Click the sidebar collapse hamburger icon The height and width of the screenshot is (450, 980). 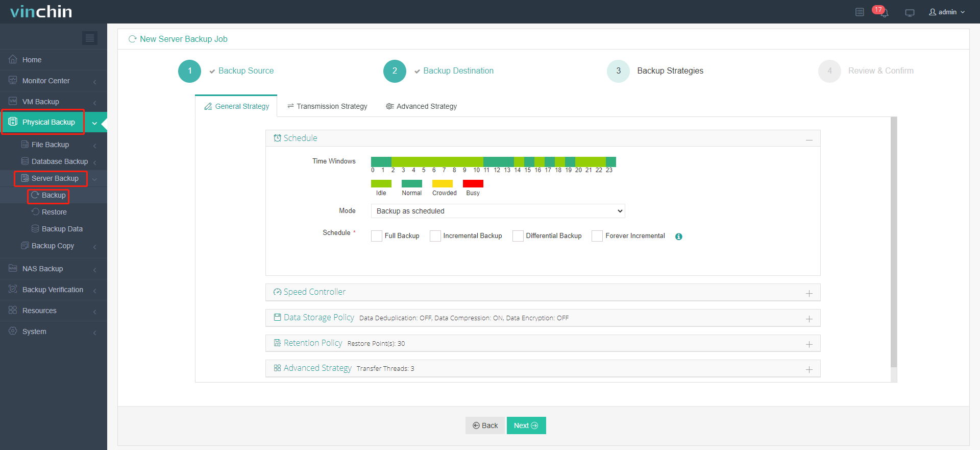pos(90,38)
